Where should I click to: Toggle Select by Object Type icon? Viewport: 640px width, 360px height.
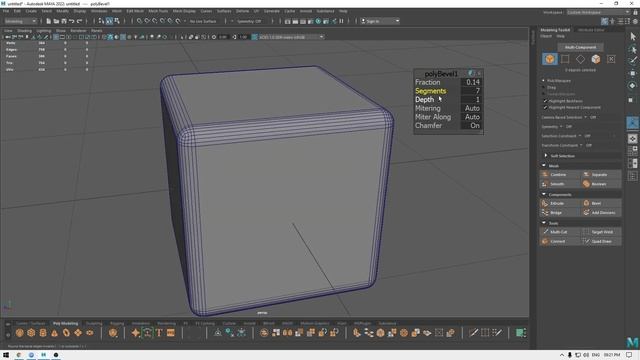coord(109,21)
